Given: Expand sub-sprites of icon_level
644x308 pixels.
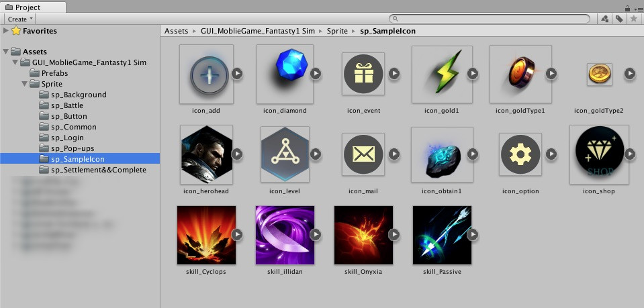Looking at the screenshot, I should (316, 154).
